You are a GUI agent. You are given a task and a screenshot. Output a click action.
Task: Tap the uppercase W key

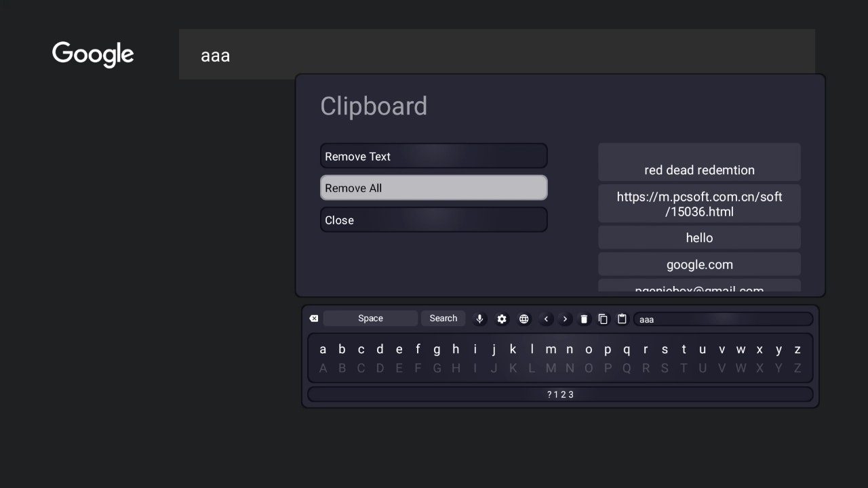pos(741,368)
